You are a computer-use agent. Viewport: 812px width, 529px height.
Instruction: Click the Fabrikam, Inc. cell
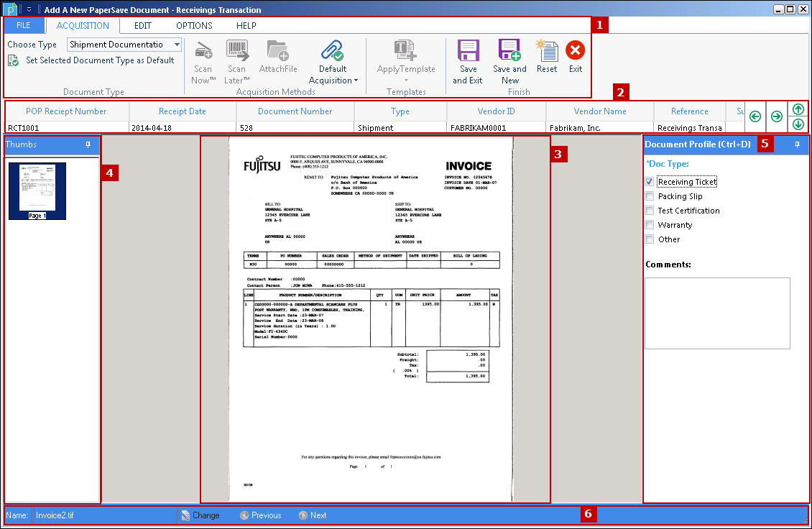point(600,127)
